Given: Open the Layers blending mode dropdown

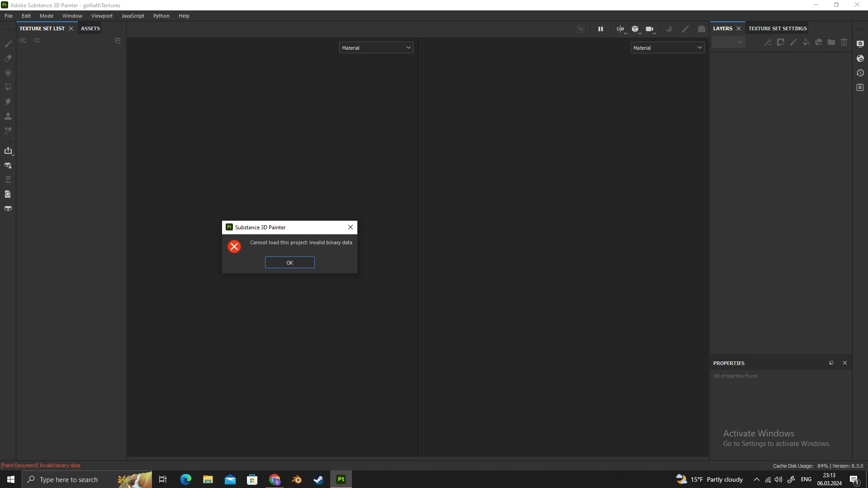Looking at the screenshot, I should 728,42.
